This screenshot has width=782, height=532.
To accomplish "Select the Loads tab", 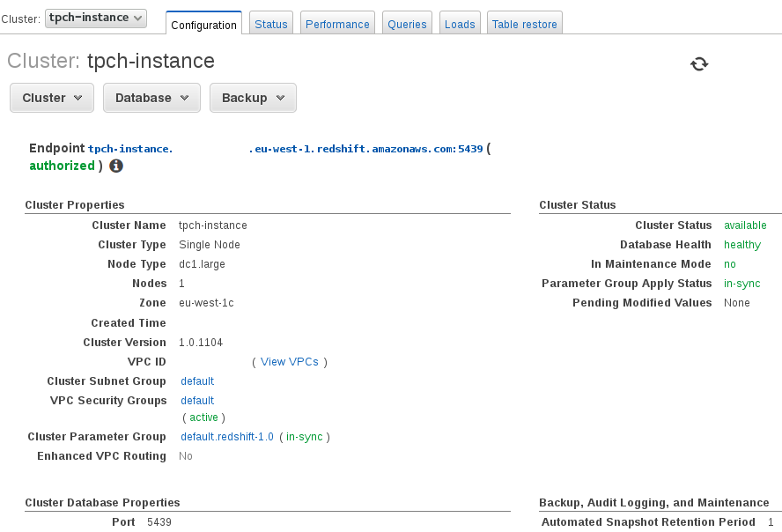I will [x=460, y=25].
